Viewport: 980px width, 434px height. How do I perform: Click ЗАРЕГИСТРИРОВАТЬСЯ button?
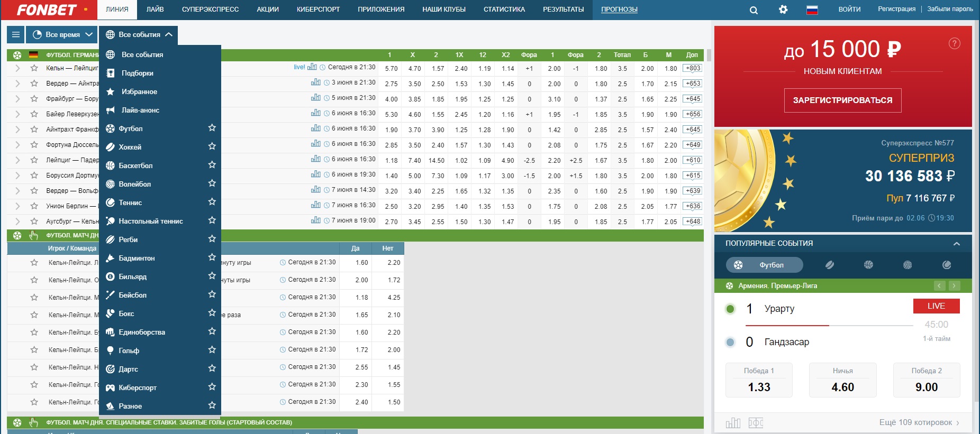(842, 100)
